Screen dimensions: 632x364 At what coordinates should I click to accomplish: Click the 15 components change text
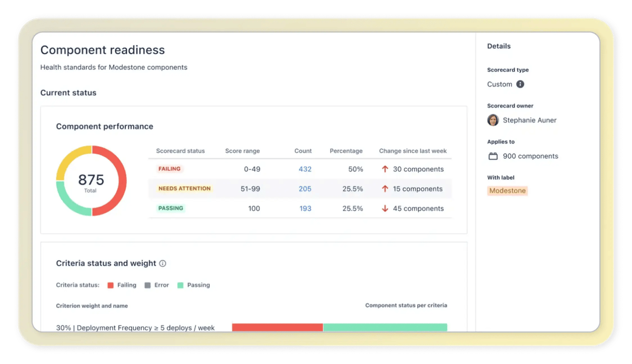click(x=418, y=189)
